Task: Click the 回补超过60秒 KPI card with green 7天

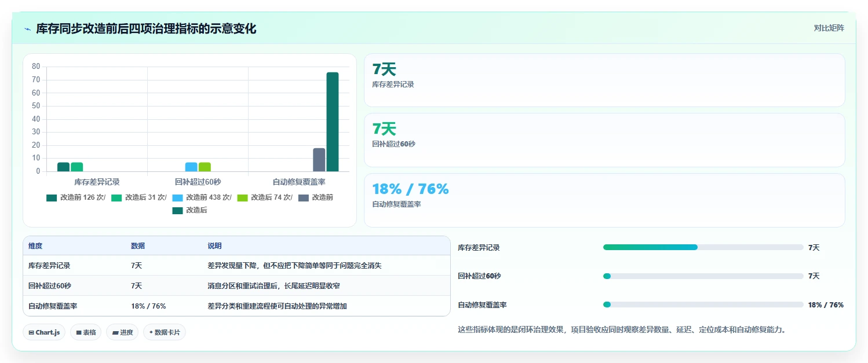Action: 604,140
